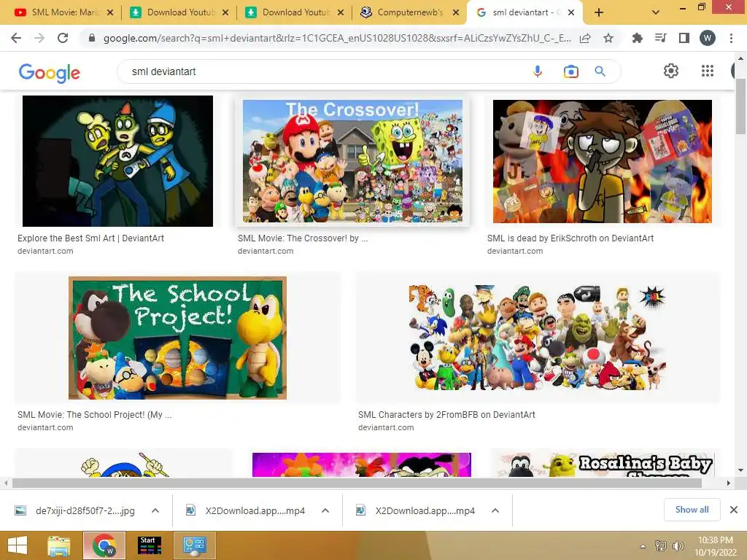Show hidden tray icons arrow
This screenshot has height=560, width=747.
point(643,546)
